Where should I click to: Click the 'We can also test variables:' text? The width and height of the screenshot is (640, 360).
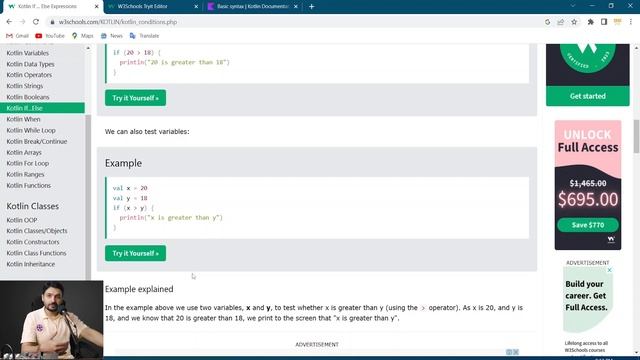147,131
